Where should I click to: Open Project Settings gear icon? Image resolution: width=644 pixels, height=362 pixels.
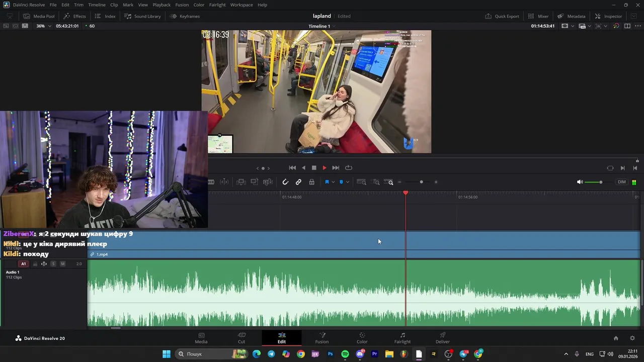(x=632, y=338)
